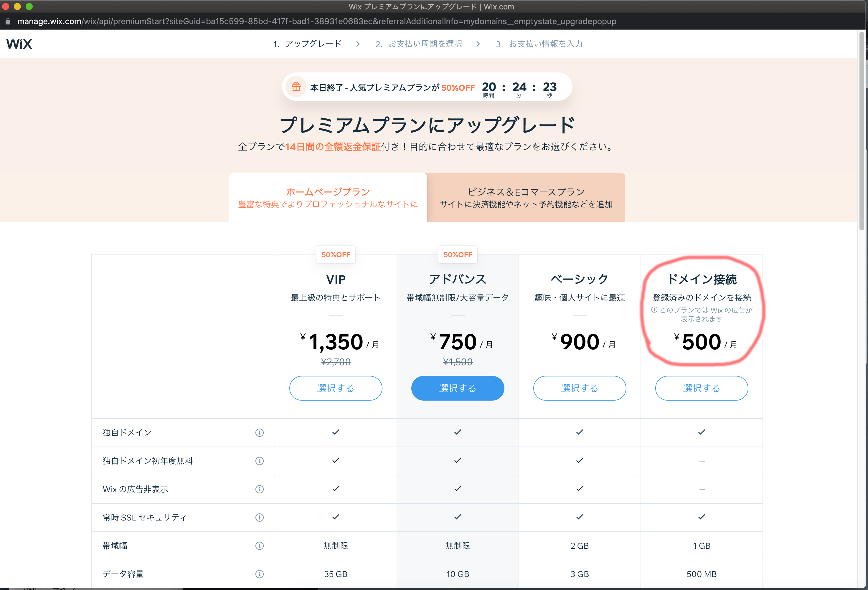Open info icon for Wix の広告非表示 row
The width and height of the screenshot is (868, 590).
coord(260,489)
